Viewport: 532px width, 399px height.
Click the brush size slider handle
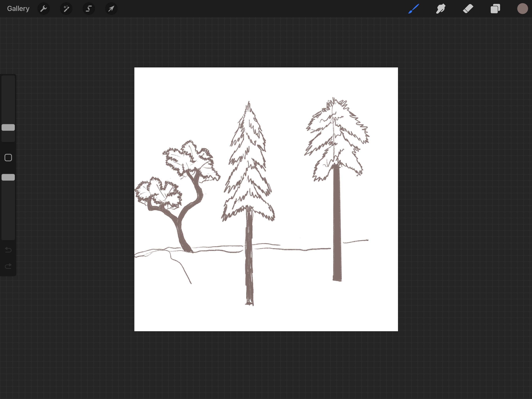8,128
